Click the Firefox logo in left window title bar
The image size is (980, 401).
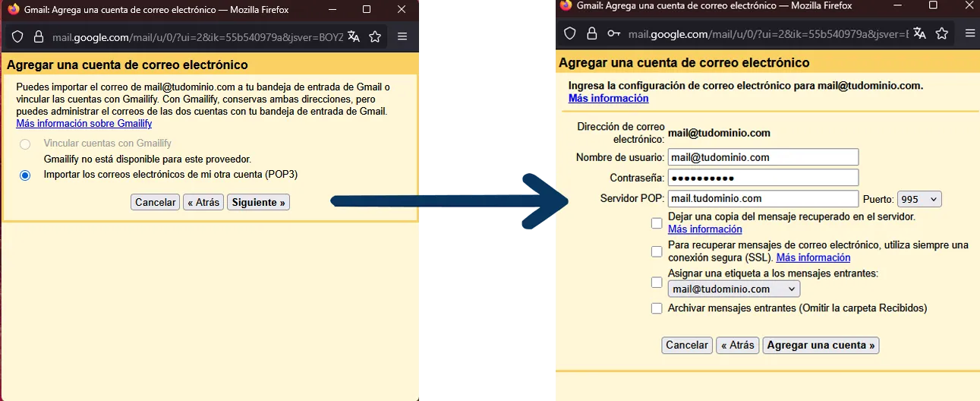[14, 9]
